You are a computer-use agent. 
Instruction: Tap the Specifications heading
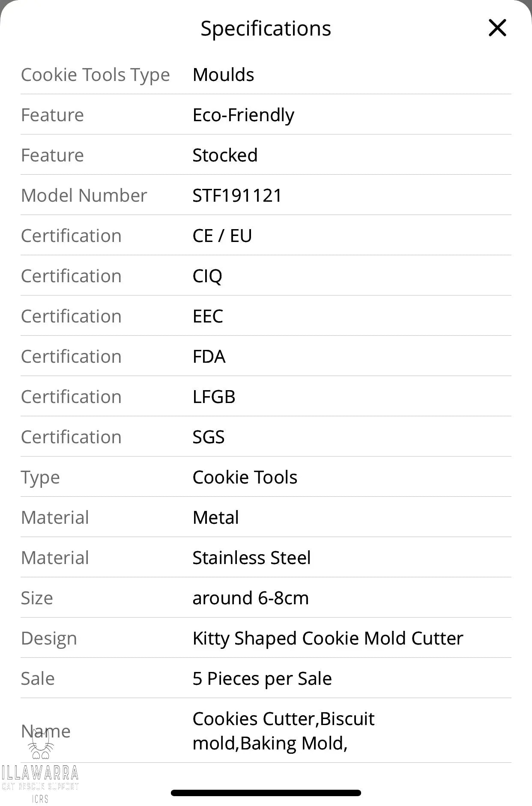266,29
